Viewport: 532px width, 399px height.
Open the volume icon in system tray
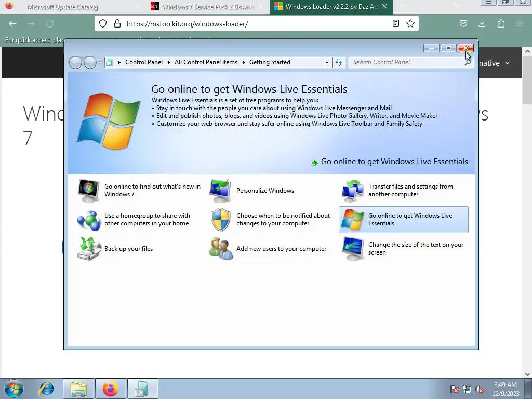tap(480, 389)
